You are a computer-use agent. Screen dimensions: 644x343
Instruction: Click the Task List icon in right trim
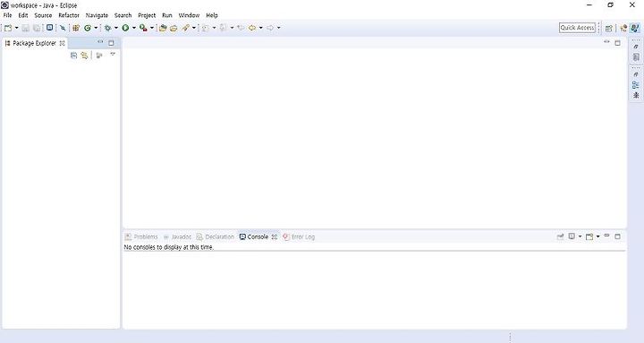pos(636,57)
